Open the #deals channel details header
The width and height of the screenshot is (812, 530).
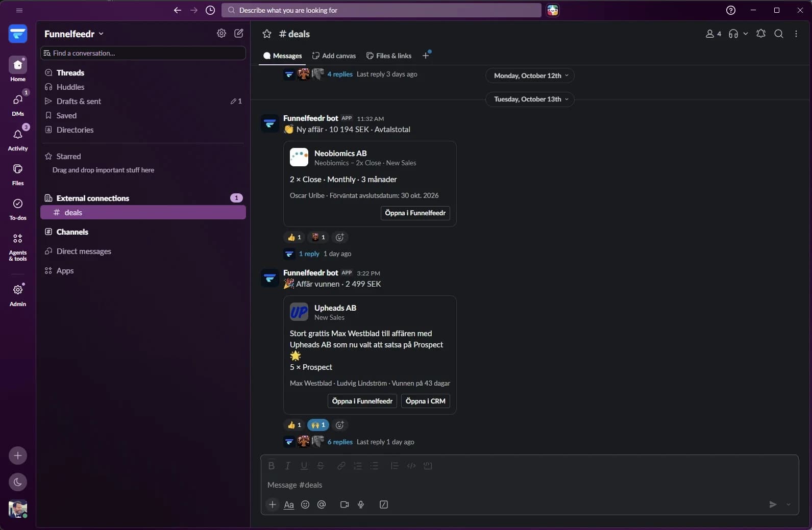[x=294, y=34]
